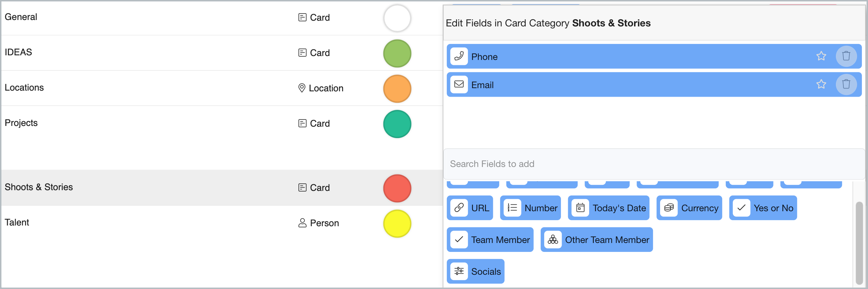Delete the Phone field with trash icon
868x289 pixels.
(x=846, y=56)
